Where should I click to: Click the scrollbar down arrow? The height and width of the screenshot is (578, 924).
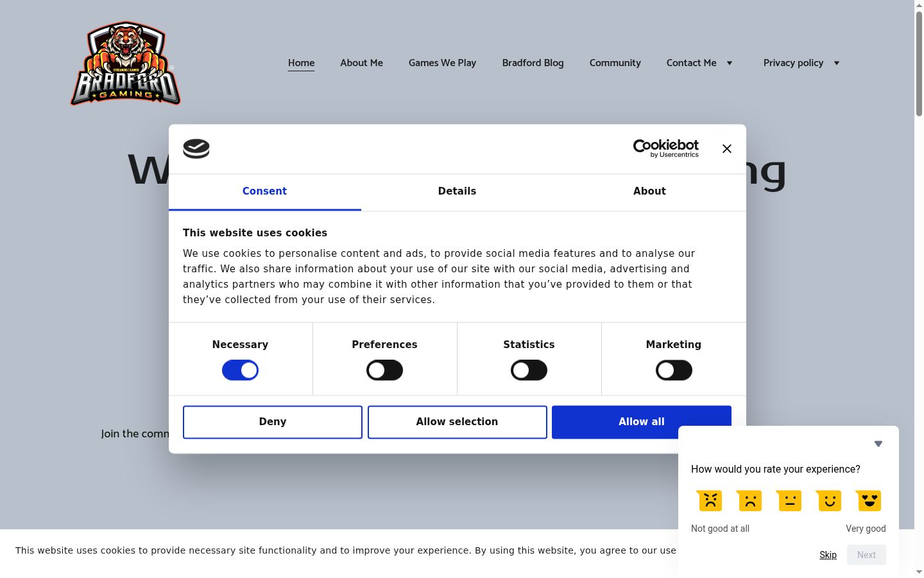click(x=919, y=572)
